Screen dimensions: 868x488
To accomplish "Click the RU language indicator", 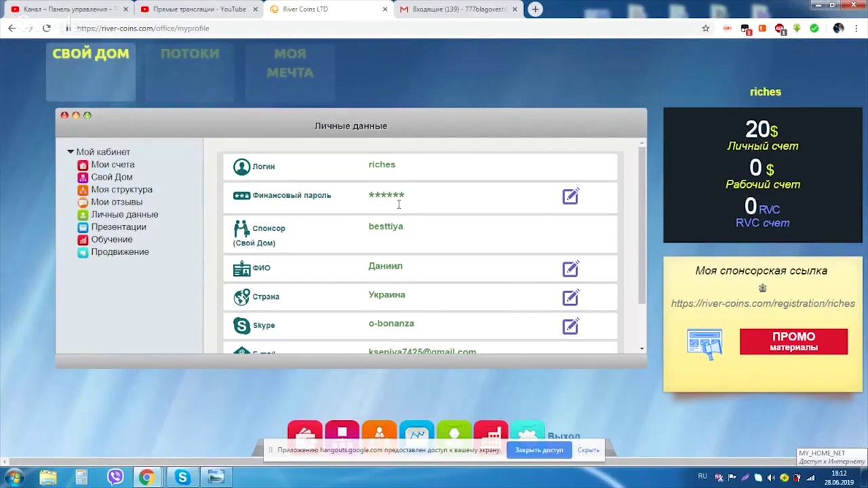I will (703, 476).
